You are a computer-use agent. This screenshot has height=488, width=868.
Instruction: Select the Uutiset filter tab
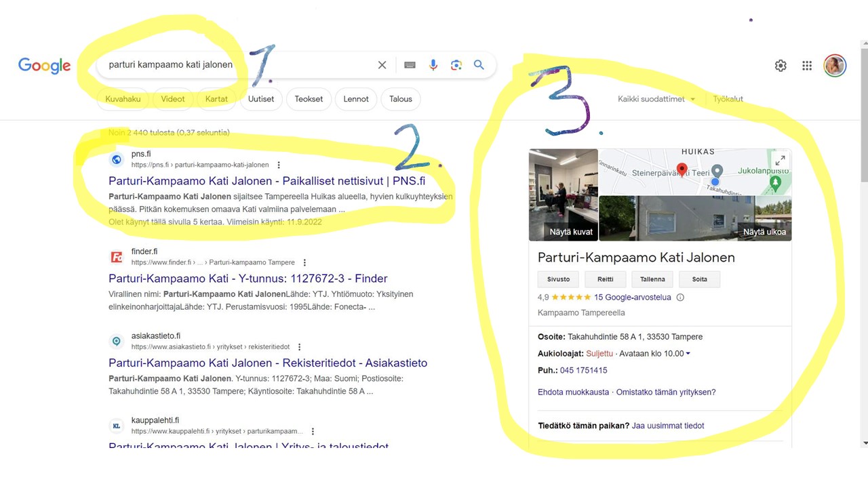coord(261,99)
